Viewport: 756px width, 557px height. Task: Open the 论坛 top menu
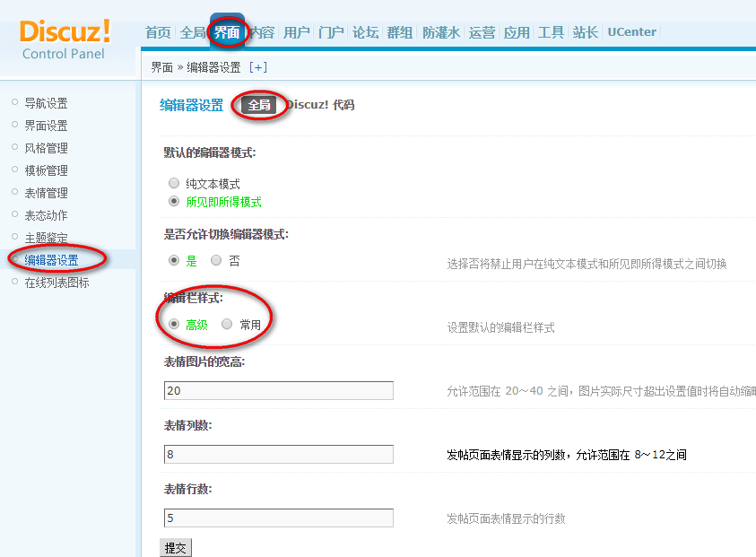click(366, 32)
